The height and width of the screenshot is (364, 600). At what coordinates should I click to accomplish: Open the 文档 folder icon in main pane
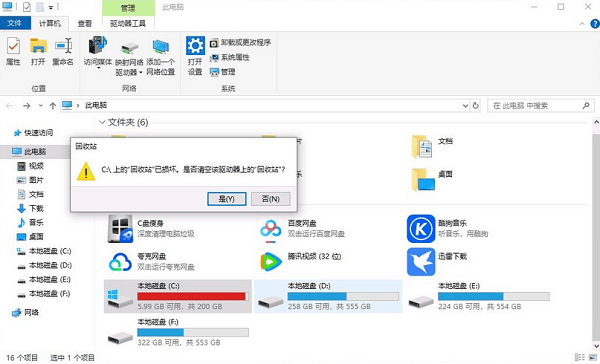click(x=421, y=147)
